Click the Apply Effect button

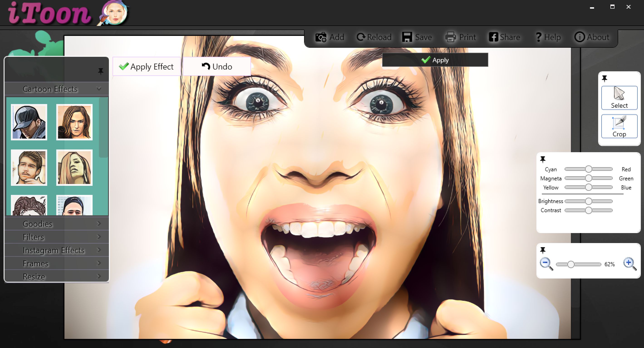pos(147,67)
